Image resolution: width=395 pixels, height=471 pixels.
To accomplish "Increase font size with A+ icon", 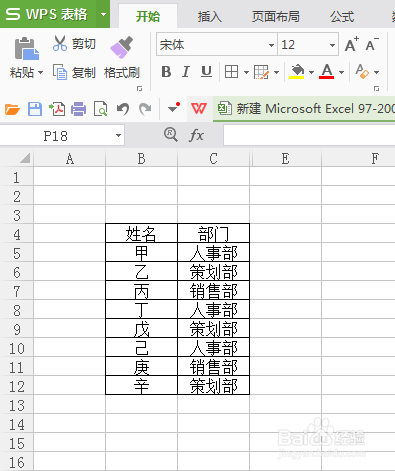I will click(x=351, y=44).
